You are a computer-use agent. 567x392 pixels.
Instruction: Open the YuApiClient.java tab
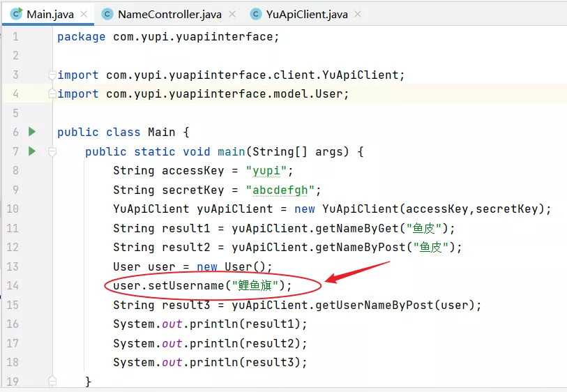307,14
